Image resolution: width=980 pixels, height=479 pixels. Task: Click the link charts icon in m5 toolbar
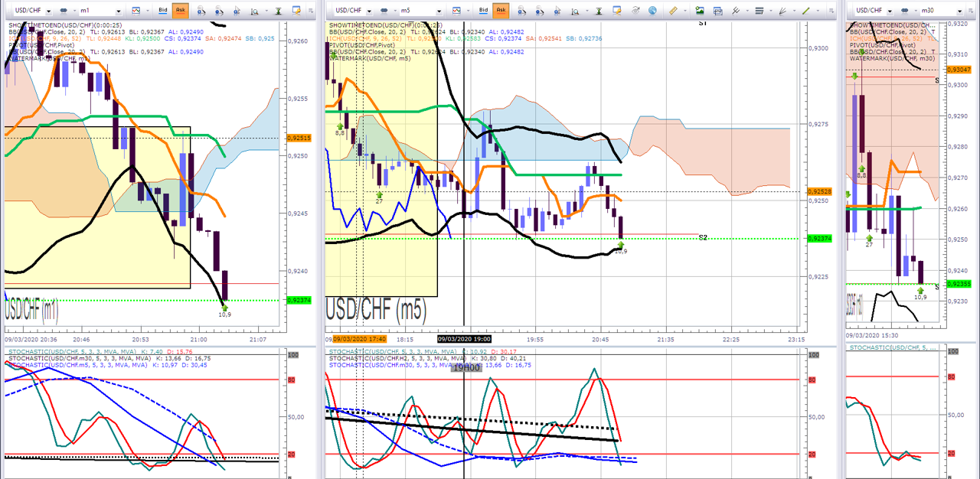(x=384, y=11)
